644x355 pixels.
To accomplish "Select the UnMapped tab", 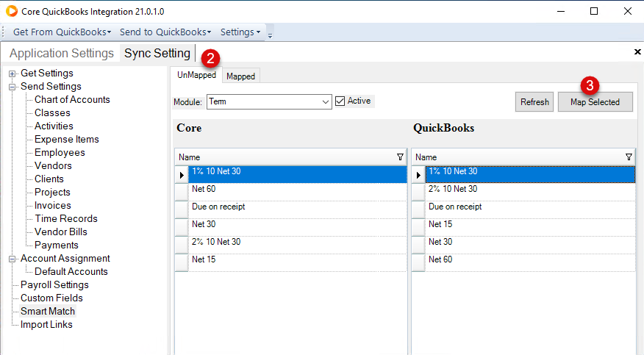I will point(196,75).
